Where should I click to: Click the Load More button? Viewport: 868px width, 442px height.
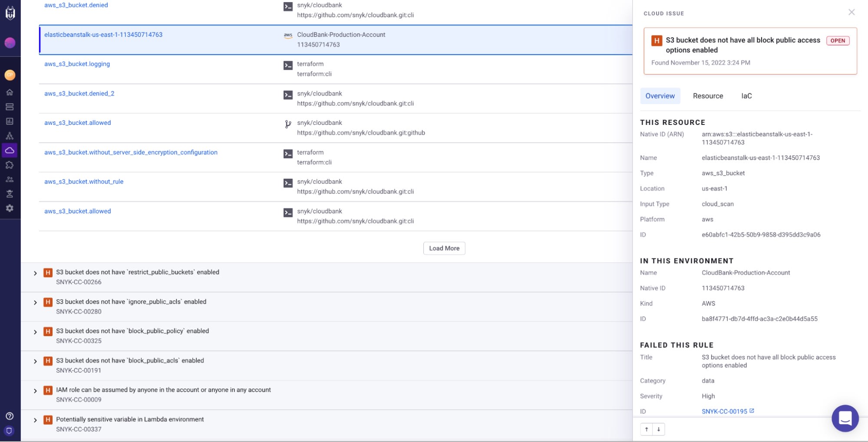tap(444, 248)
